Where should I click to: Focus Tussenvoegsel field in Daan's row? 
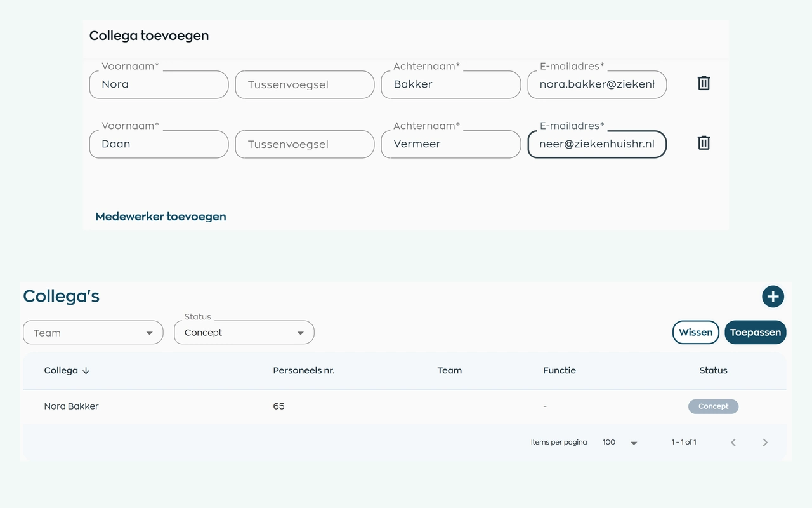pyautogui.click(x=304, y=144)
